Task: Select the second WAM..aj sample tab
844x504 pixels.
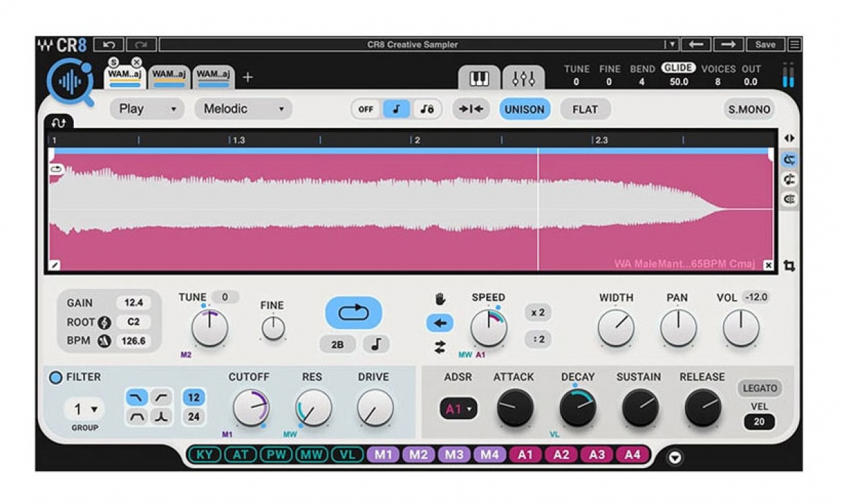Action: coord(169,77)
